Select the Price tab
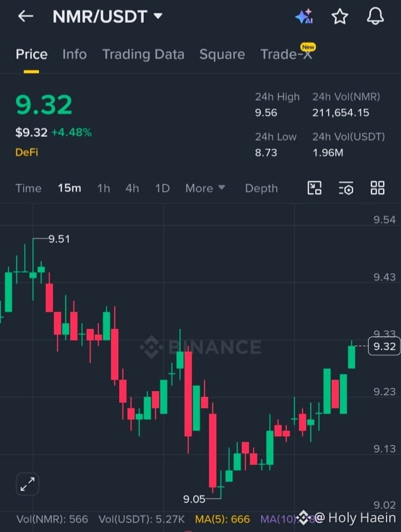Screen dimensions: 401x532 click(32, 55)
